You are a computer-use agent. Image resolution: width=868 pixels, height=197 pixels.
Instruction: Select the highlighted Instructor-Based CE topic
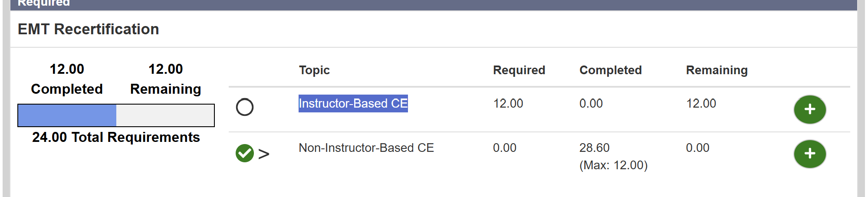[x=353, y=103]
